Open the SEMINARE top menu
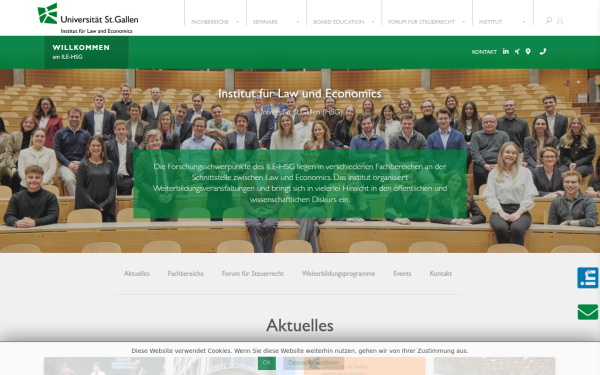Screen dimensions: 600x375 [265, 22]
